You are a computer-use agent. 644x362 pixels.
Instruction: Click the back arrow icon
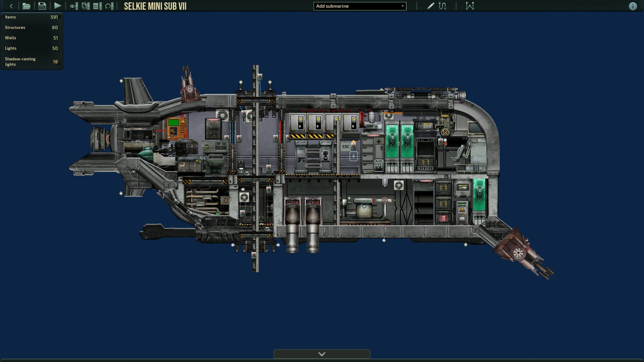pos(11,6)
